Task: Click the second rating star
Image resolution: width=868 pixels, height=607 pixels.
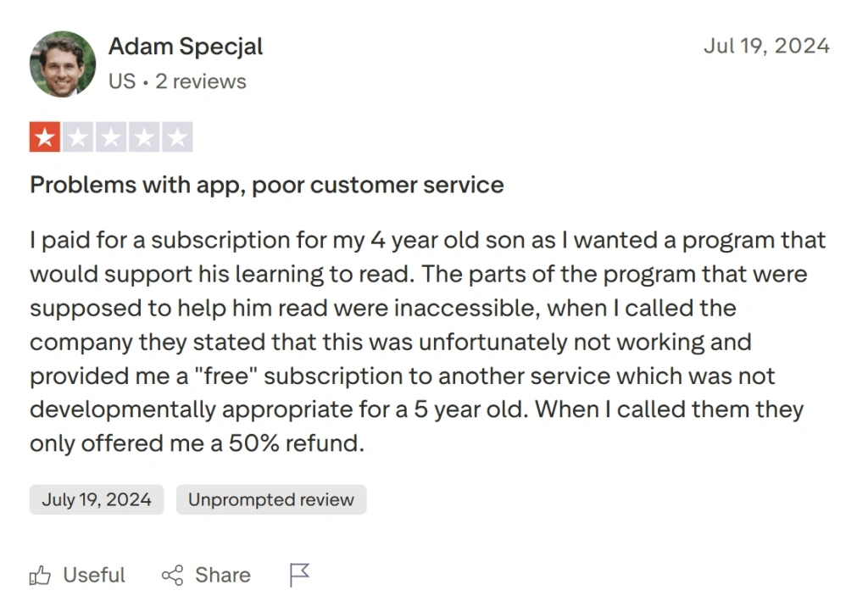Action: click(x=78, y=136)
